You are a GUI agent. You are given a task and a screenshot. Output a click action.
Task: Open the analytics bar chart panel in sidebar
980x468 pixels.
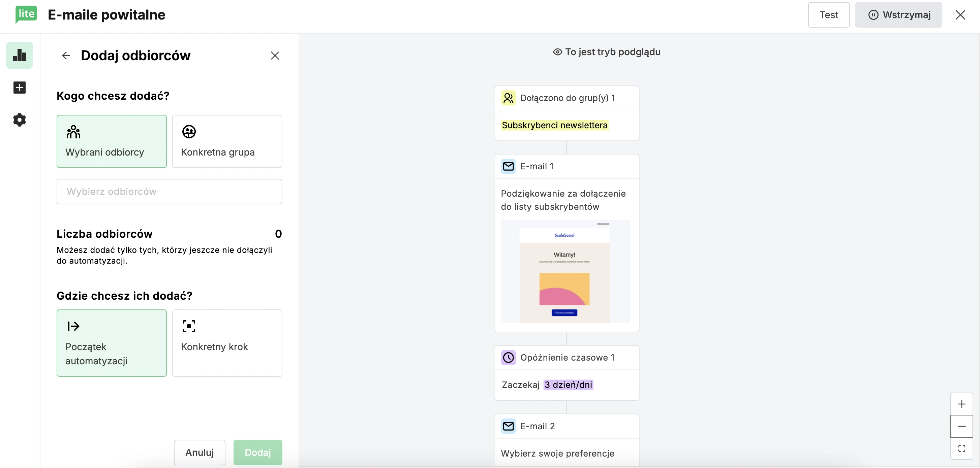click(19, 55)
